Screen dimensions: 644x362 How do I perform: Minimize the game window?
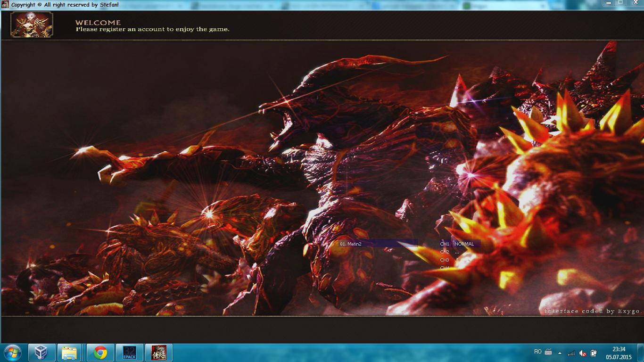[608, 3]
